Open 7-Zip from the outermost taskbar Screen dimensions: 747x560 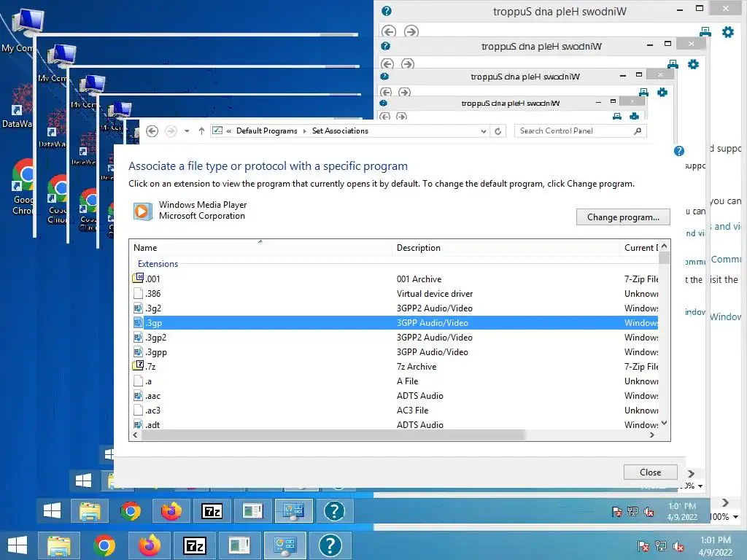(195, 545)
